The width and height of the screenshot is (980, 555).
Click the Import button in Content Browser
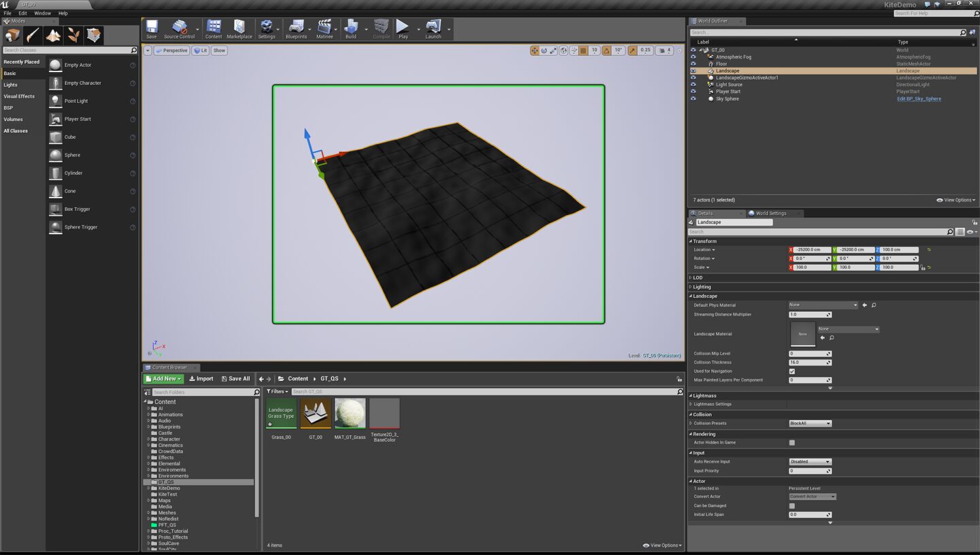coord(201,379)
